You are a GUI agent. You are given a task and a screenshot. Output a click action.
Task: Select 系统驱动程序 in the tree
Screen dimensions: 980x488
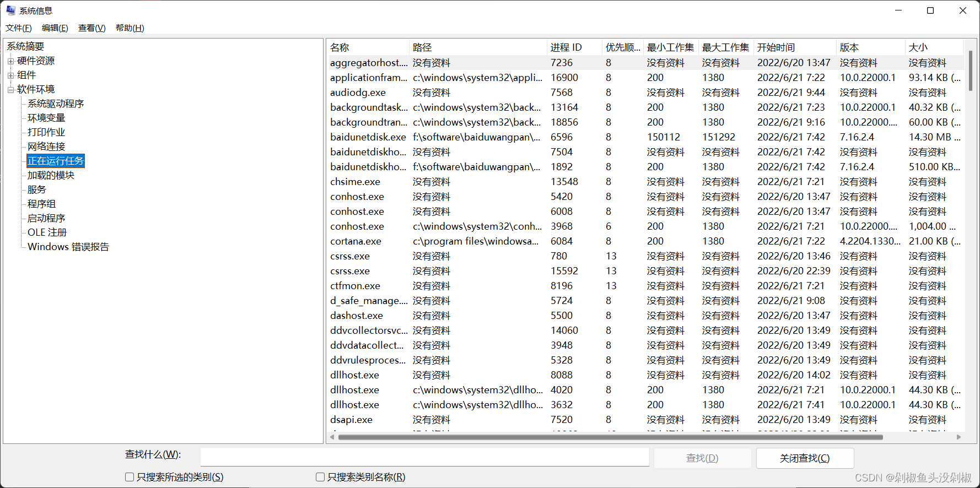point(56,104)
